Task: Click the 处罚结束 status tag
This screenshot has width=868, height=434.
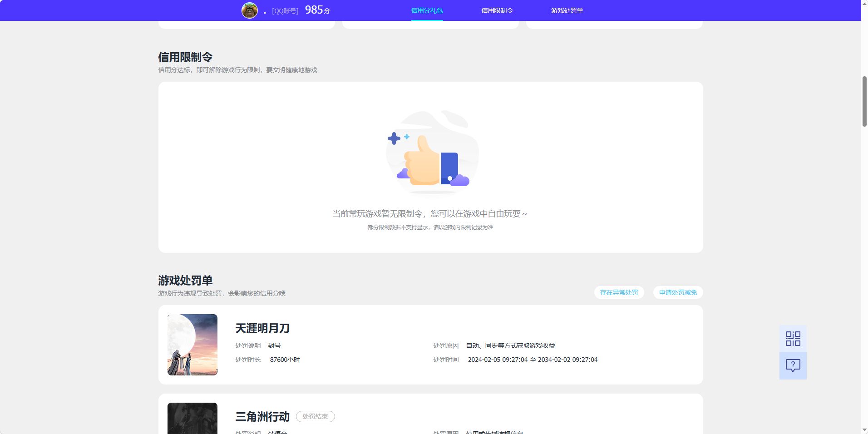Action: tap(315, 416)
